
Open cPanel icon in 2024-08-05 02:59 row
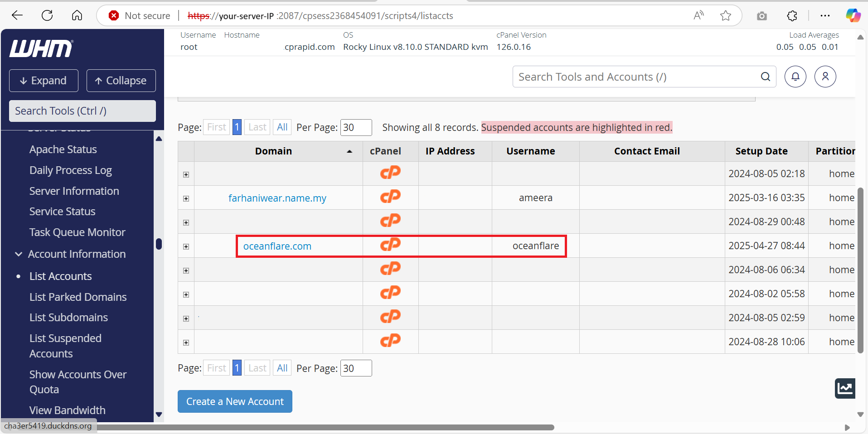pyautogui.click(x=390, y=317)
